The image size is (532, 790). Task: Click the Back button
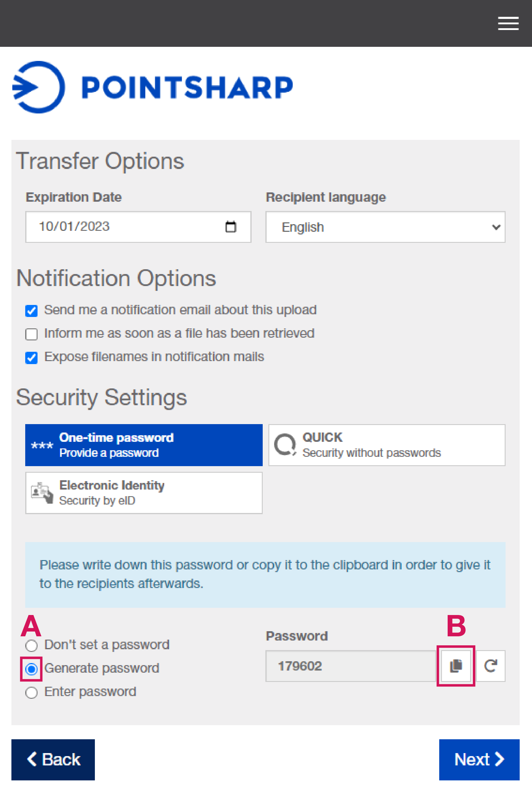53,759
